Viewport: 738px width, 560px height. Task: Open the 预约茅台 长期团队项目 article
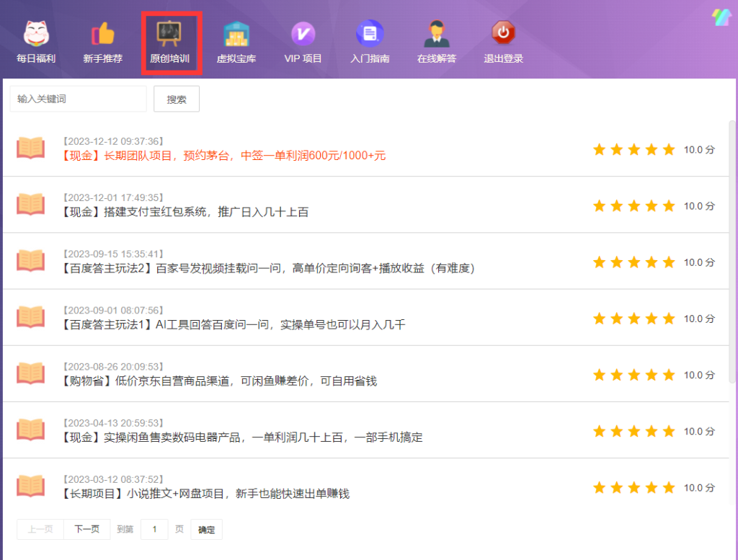point(223,156)
